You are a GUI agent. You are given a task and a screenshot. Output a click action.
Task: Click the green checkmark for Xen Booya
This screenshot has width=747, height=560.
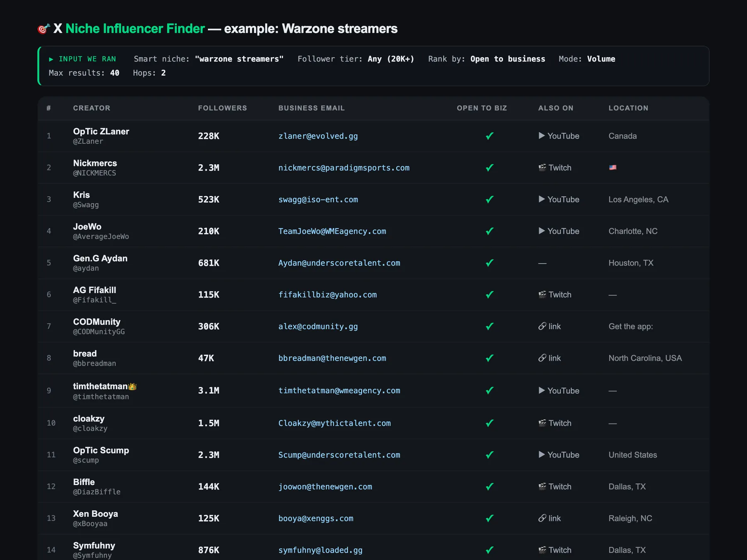coord(490,518)
